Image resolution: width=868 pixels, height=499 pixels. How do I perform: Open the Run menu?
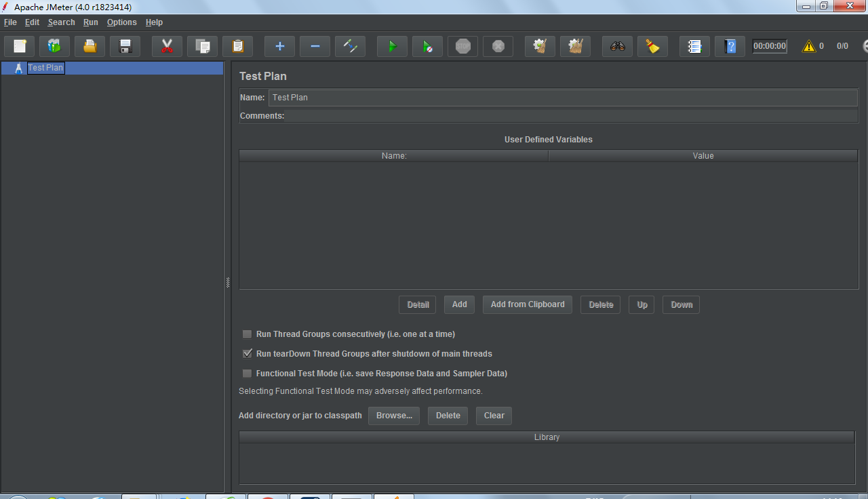coord(91,22)
